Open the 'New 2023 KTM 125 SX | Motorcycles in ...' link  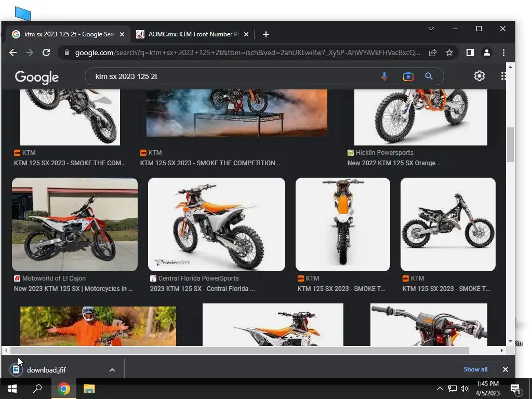coord(73,289)
